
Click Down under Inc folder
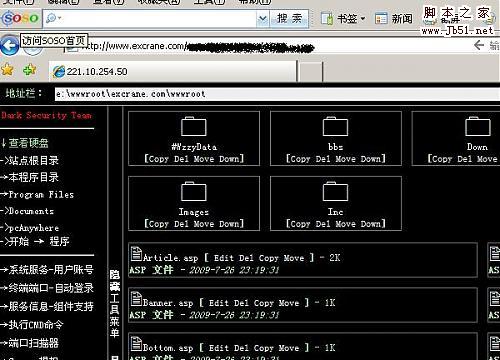371,224
